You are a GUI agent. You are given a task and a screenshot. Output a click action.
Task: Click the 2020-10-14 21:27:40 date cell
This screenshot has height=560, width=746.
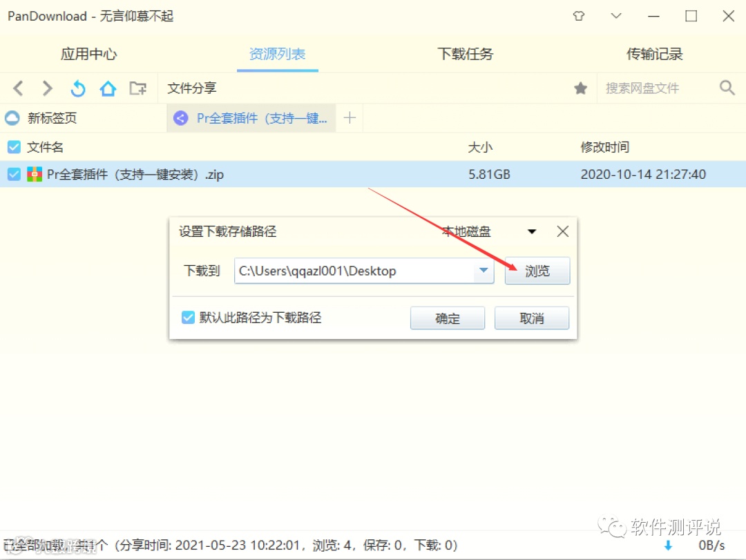643,174
